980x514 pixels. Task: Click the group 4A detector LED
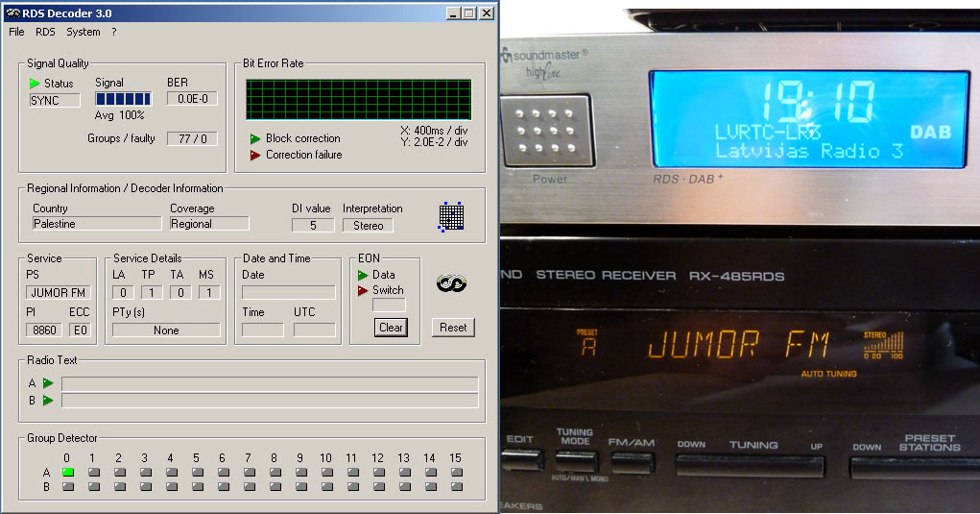[x=172, y=472]
